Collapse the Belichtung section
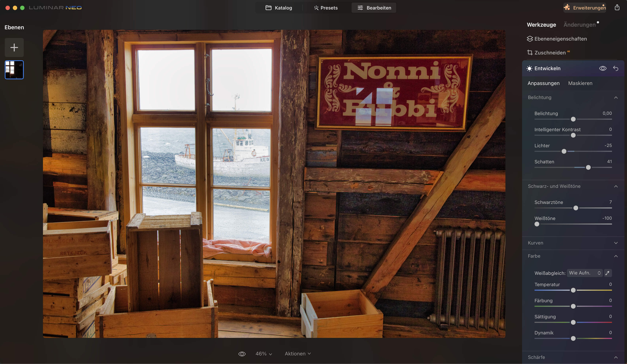Screen dimensions: 627x364 [616, 97]
